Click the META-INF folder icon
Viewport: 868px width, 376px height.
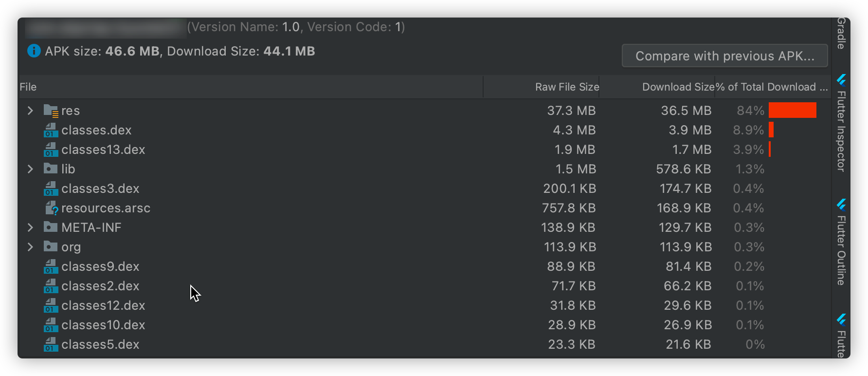pyautogui.click(x=51, y=227)
